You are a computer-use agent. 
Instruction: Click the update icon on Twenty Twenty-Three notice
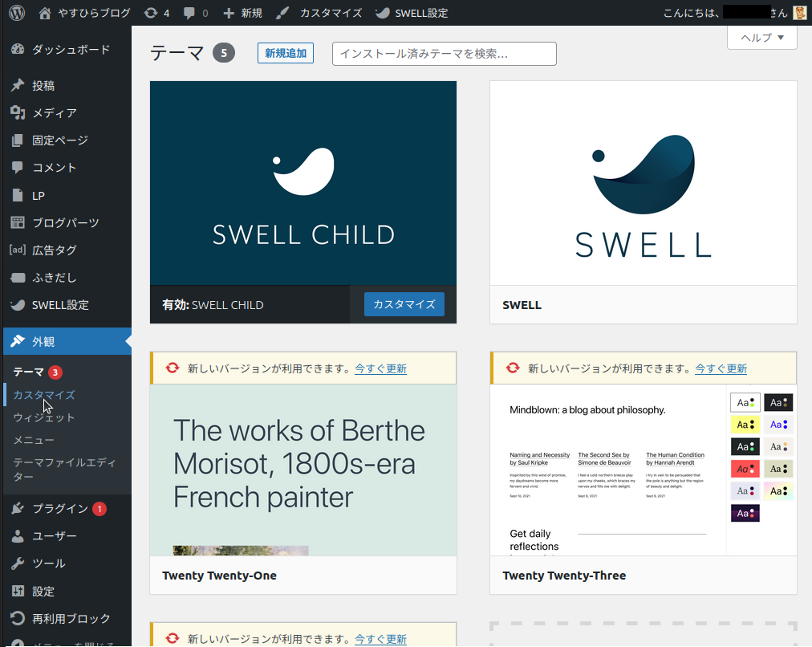click(513, 368)
